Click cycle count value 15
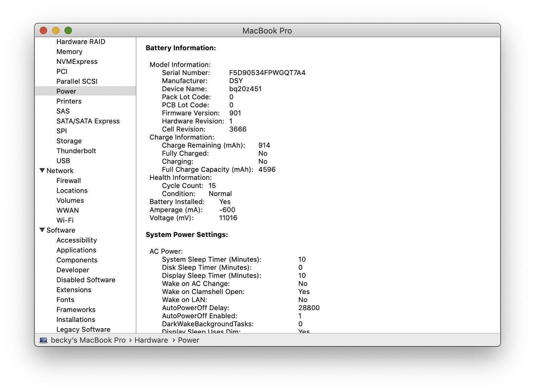The image size is (535, 392). point(212,185)
